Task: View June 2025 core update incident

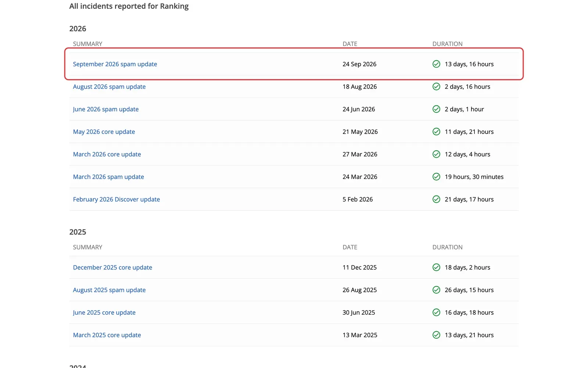Action: tap(104, 312)
